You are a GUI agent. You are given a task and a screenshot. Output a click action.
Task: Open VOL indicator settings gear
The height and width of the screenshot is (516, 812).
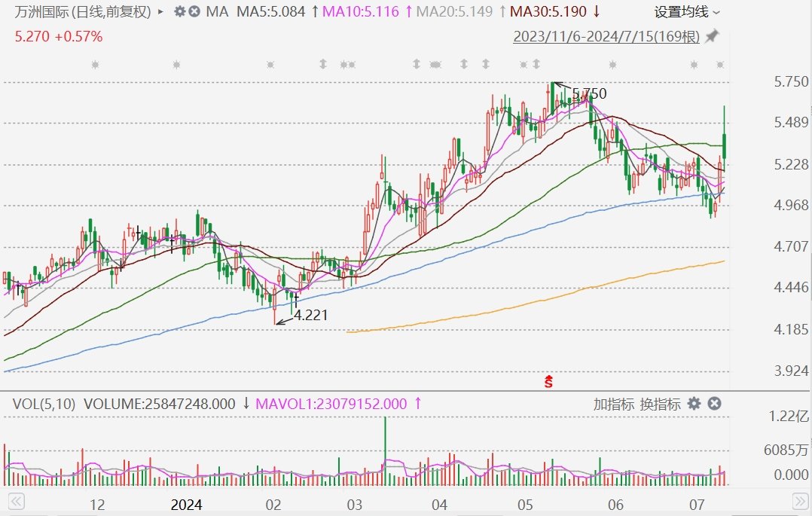[x=694, y=404]
